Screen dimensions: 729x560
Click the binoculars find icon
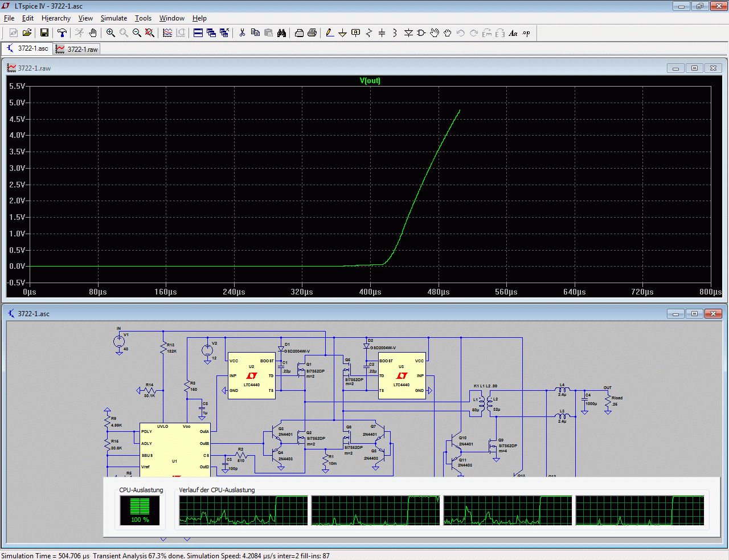(281, 33)
